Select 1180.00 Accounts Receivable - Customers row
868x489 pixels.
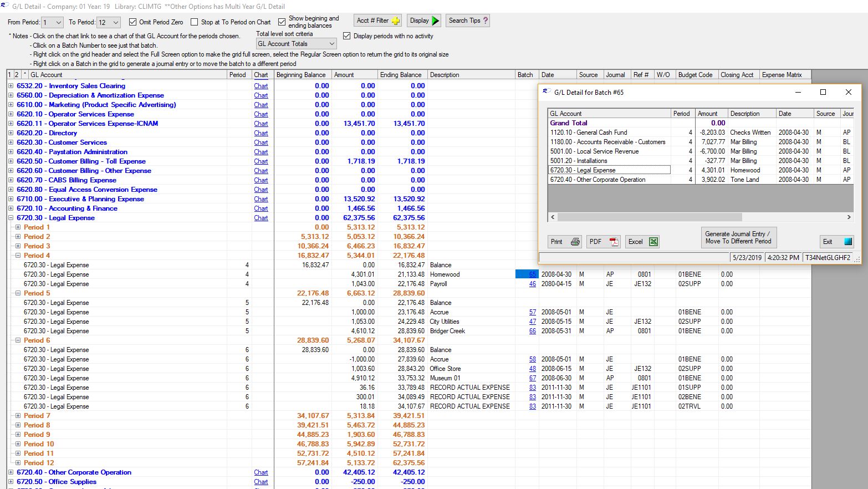coord(701,142)
